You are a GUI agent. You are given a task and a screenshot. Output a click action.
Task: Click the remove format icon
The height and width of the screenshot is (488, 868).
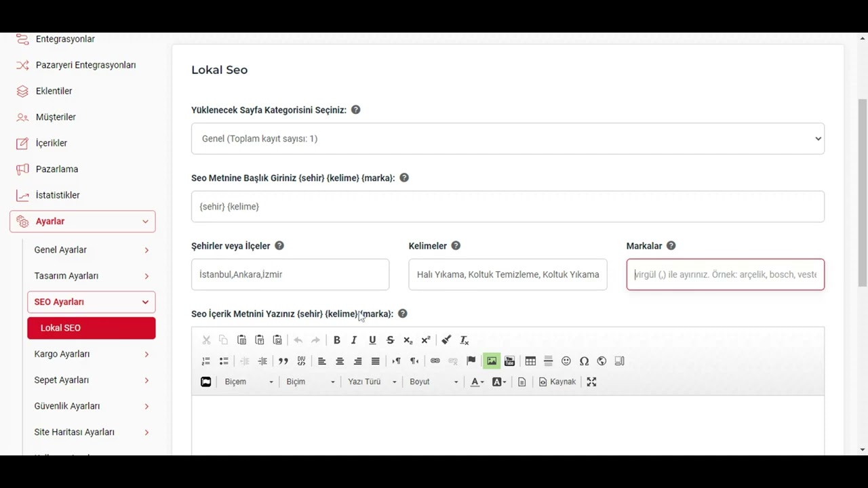point(465,340)
